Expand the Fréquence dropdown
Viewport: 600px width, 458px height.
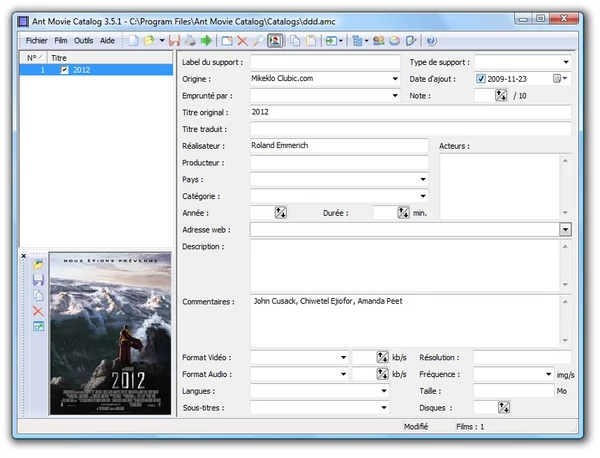point(548,374)
